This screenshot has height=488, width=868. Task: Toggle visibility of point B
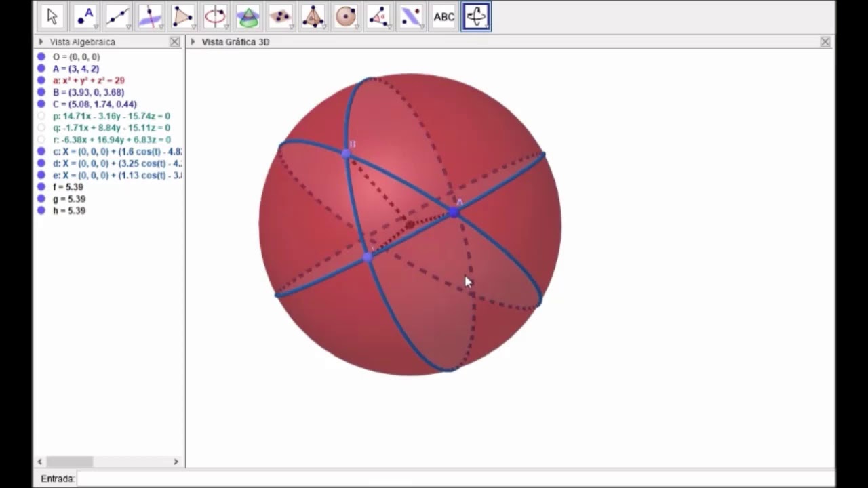[41, 92]
